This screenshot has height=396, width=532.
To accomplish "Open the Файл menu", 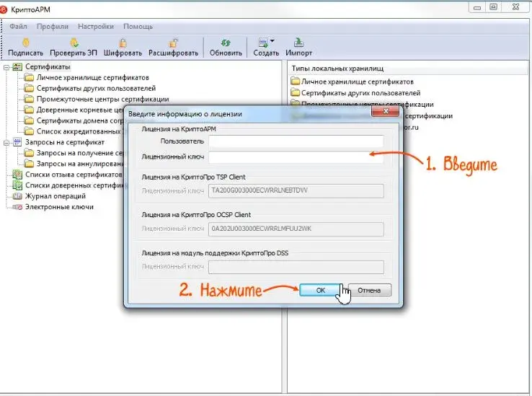I will (x=18, y=27).
